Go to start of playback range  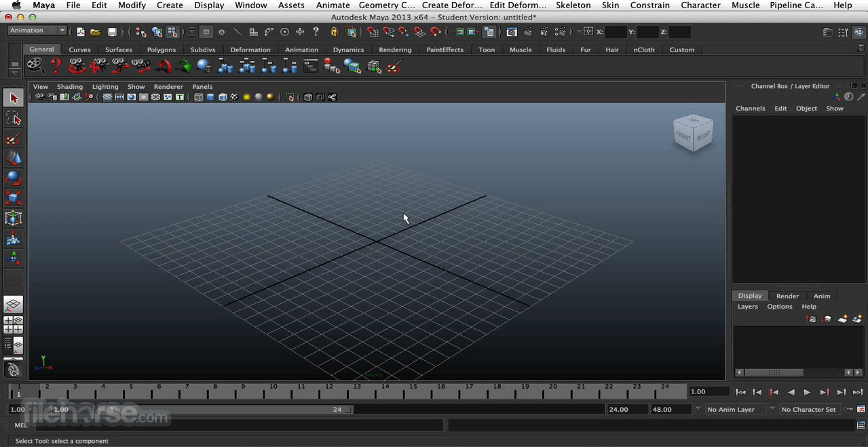tap(740, 392)
